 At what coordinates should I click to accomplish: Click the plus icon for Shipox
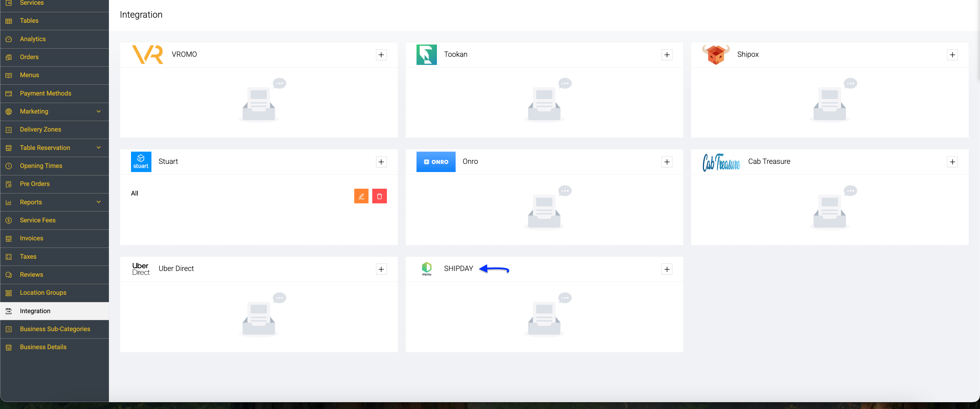click(x=952, y=55)
